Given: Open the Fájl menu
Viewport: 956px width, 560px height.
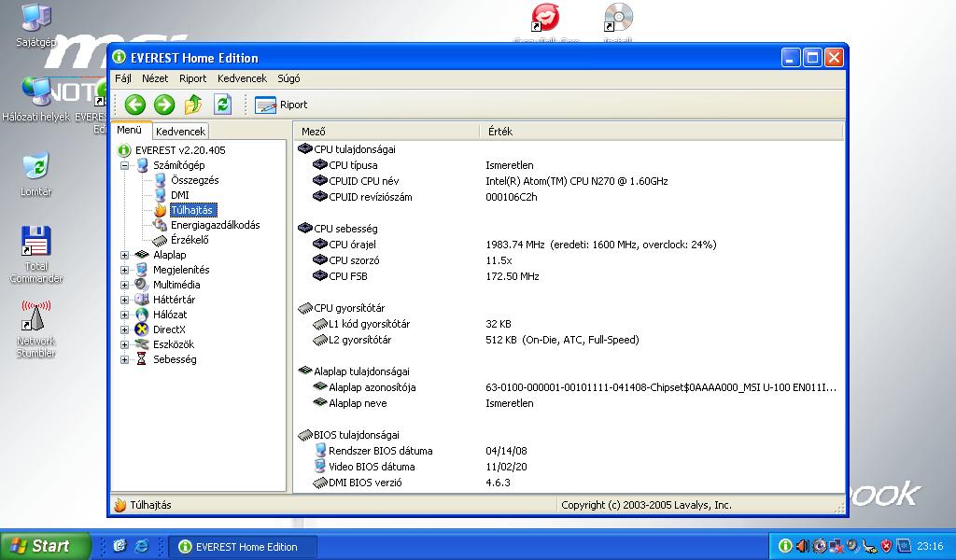Looking at the screenshot, I should pyautogui.click(x=123, y=78).
